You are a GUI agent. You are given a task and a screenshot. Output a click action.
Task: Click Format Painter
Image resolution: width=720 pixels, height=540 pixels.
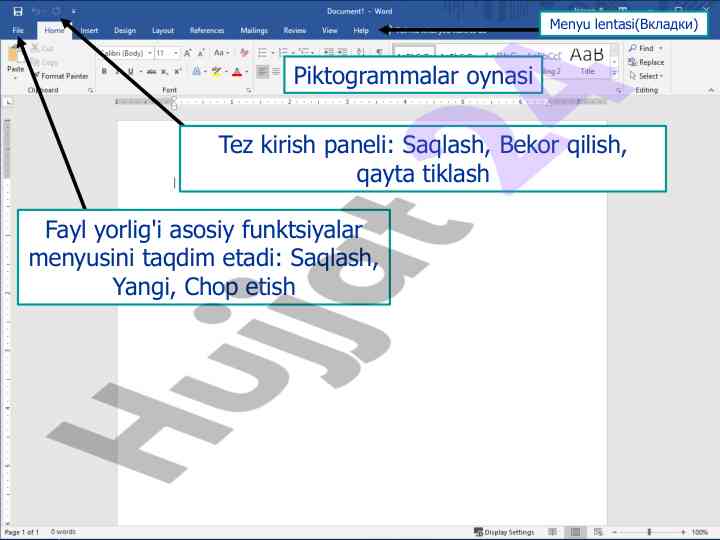tap(61, 76)
